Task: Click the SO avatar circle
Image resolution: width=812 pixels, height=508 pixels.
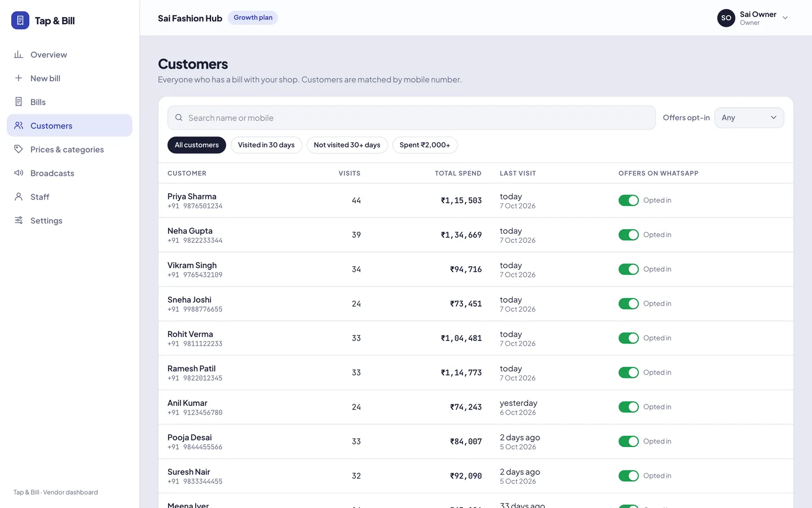Action: (726, 18)
